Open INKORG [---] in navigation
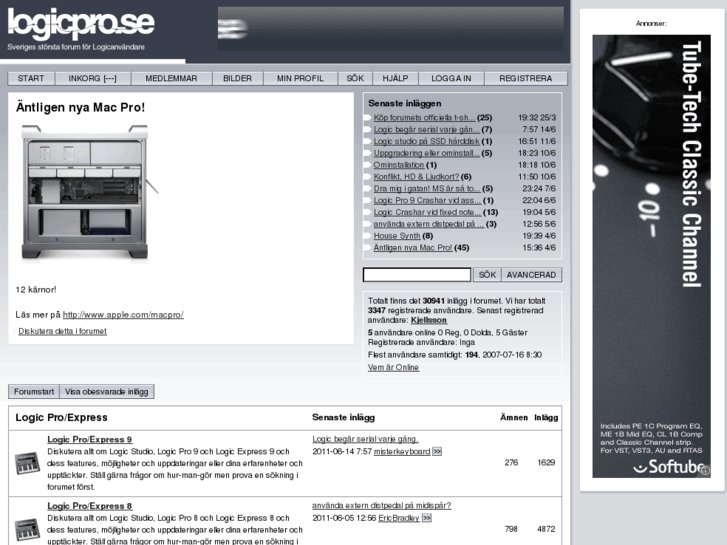This screenshot has height=545, width=727. coord(93,78)
